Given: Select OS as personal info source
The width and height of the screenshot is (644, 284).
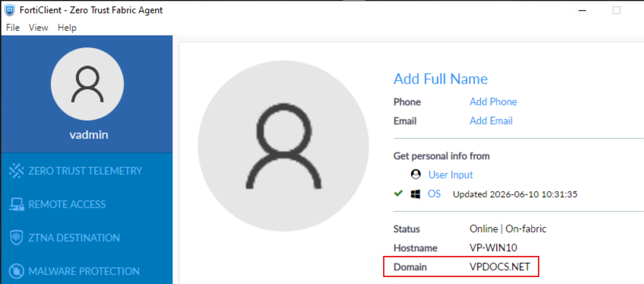Looking at the screenshot, I should [x=434, y=194].
